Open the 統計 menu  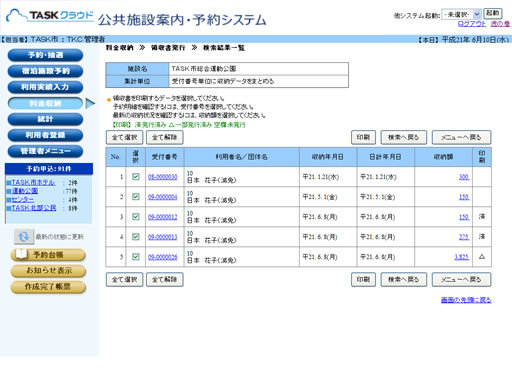point(45,119)
